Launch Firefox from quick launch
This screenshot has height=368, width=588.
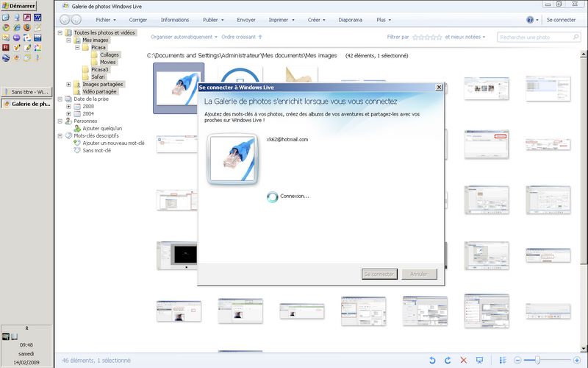point(27,27)
